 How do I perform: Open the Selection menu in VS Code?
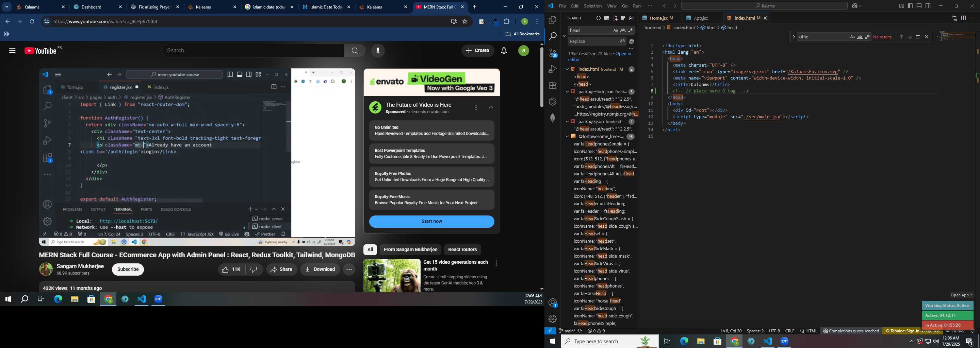pyautogui.click(x=593, y=6)
